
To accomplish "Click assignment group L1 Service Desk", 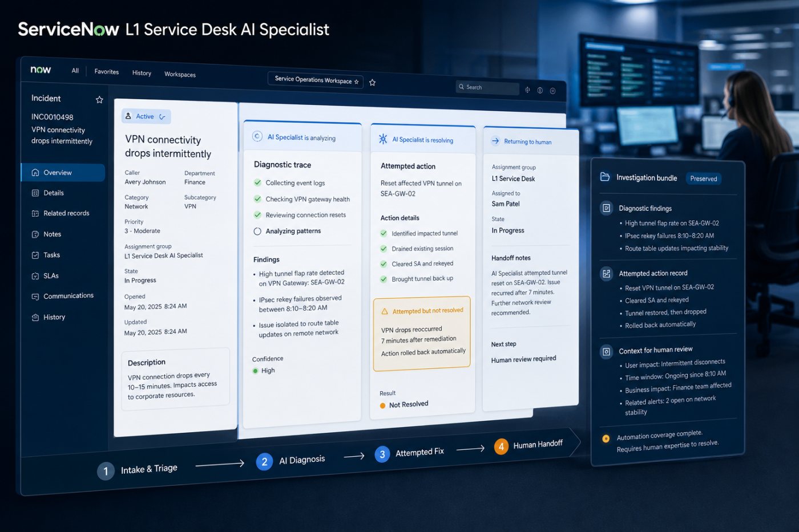I will (x=513, y=178).
